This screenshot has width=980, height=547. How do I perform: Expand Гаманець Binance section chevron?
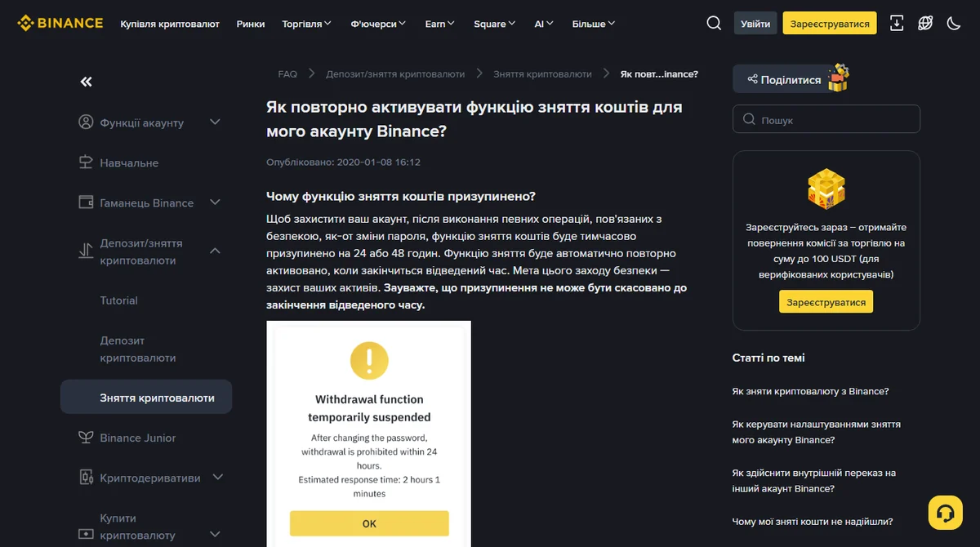[x=215, y=202]
